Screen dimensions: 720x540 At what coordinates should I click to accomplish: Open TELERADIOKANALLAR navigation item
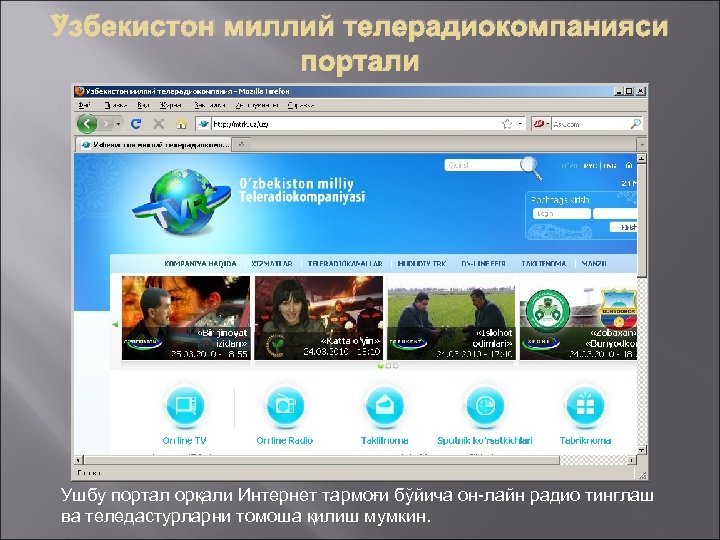coord(345,264)
